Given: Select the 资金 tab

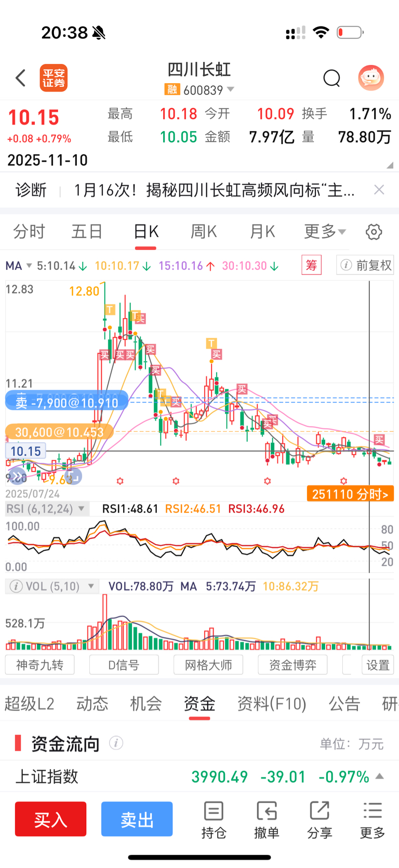Looking at the screenshot, I should click(x=199, y=704).
